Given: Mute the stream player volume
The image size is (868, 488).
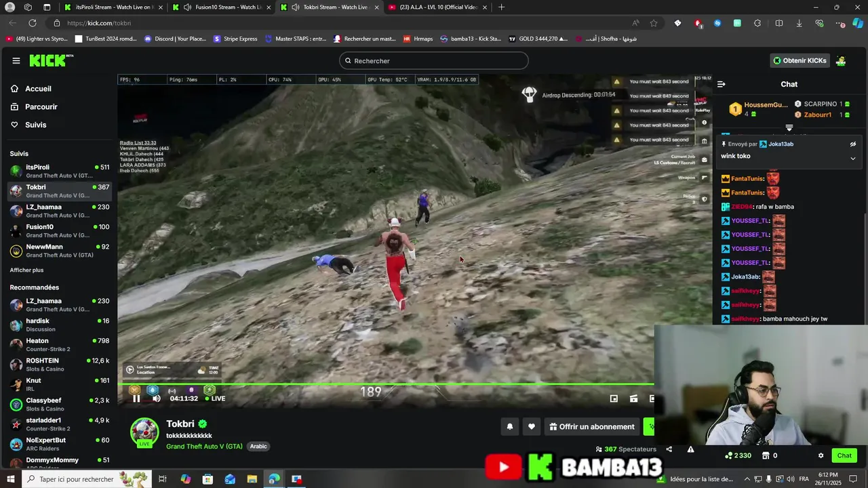Looking at the screenshot, I should (156, 399).
